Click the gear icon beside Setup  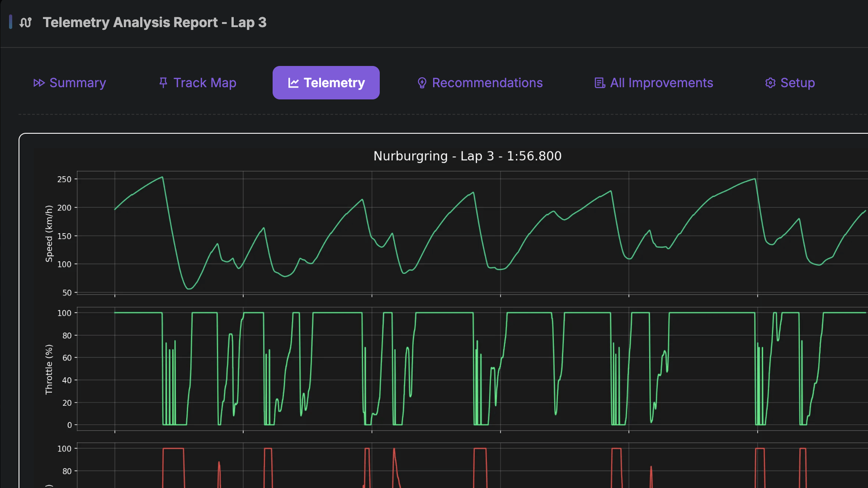tap(770, 83)
